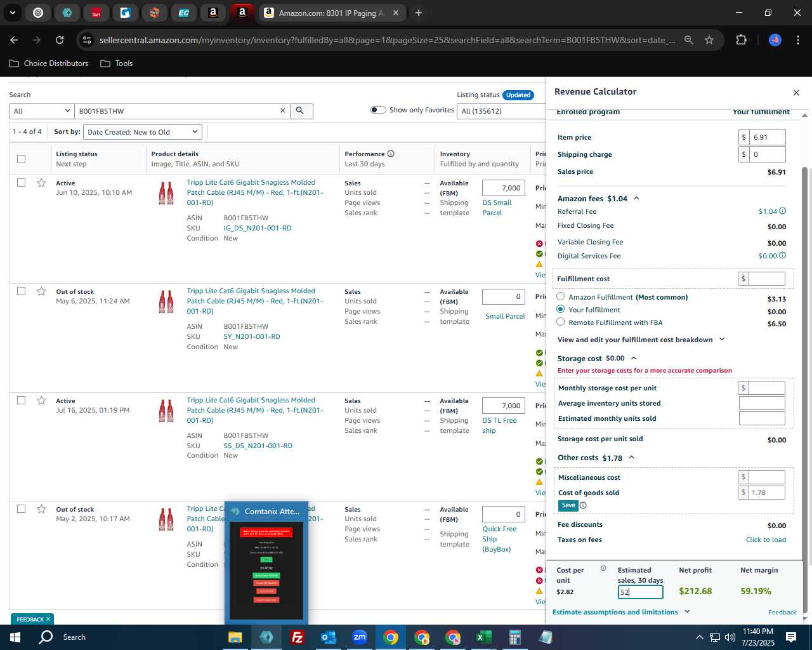The height and width of the screenshot is (650, 812).
Task: Click DS Small Parcel shipping template link
Action: pyautogui.click(x=497, y=208)
